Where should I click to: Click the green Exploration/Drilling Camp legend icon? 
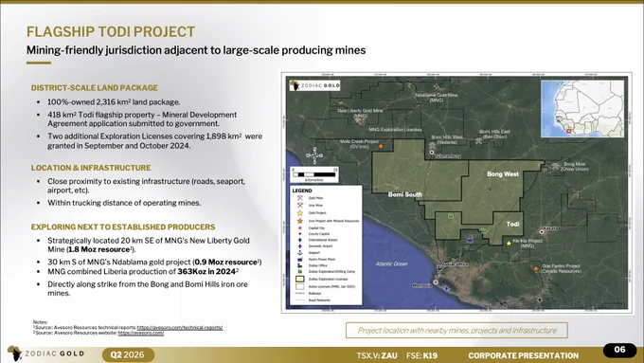click(x=300, y=272)
